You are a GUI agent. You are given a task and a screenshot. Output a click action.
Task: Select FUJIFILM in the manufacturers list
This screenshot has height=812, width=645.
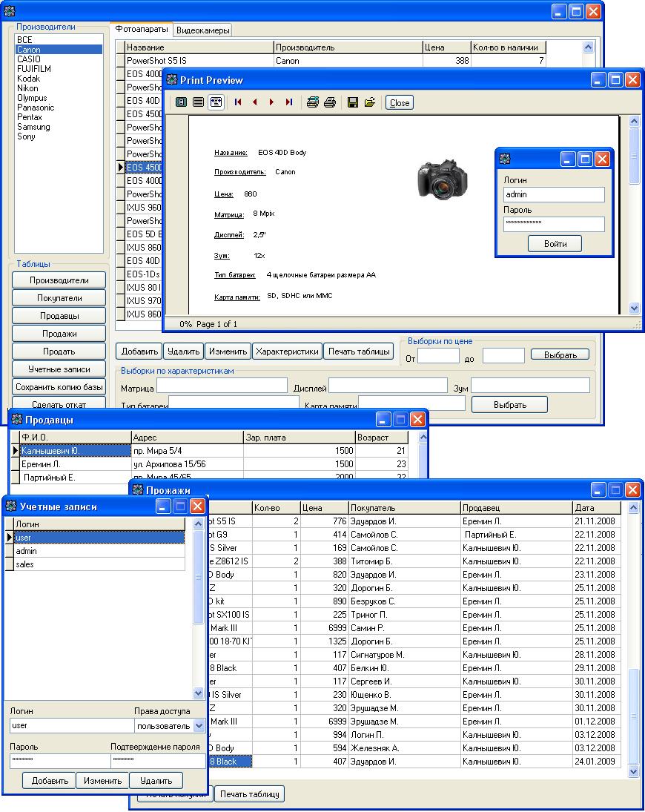pyautogui.click(x=59, y=69)
